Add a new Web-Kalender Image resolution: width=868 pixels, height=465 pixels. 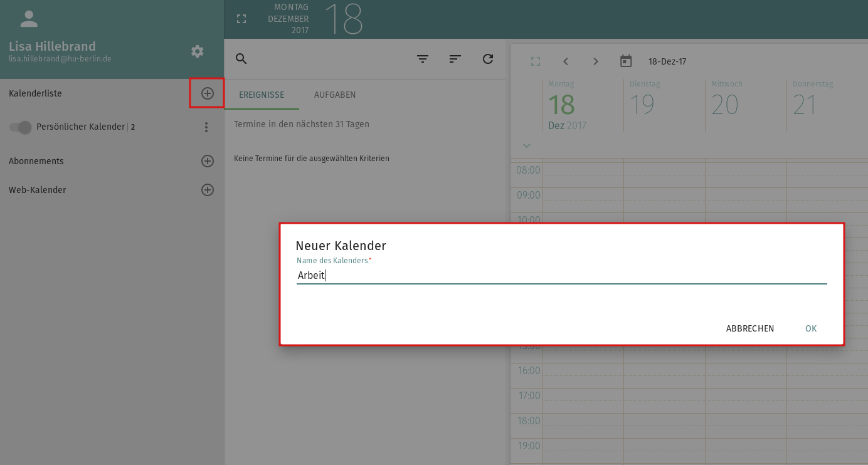point(207,190)
